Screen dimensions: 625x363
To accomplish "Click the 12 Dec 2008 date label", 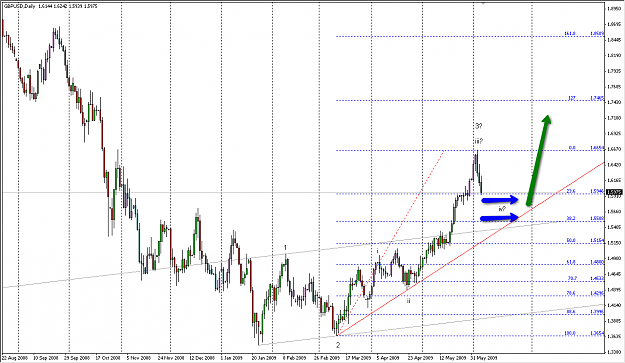I will click(x=202, y=358).
